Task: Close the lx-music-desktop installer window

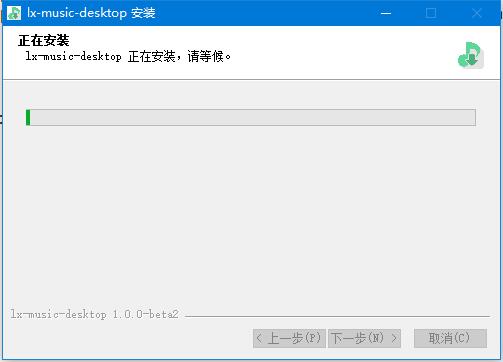Action: [x=477, y=13]
